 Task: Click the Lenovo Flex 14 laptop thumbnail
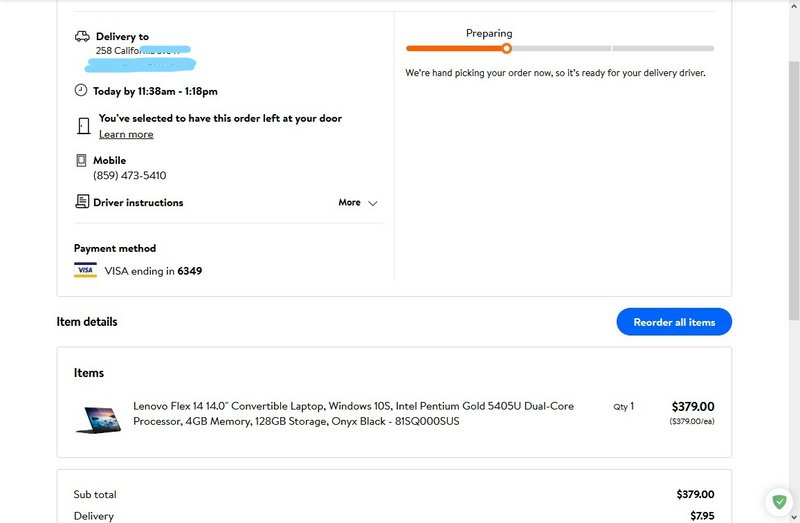tap(98, 417)
